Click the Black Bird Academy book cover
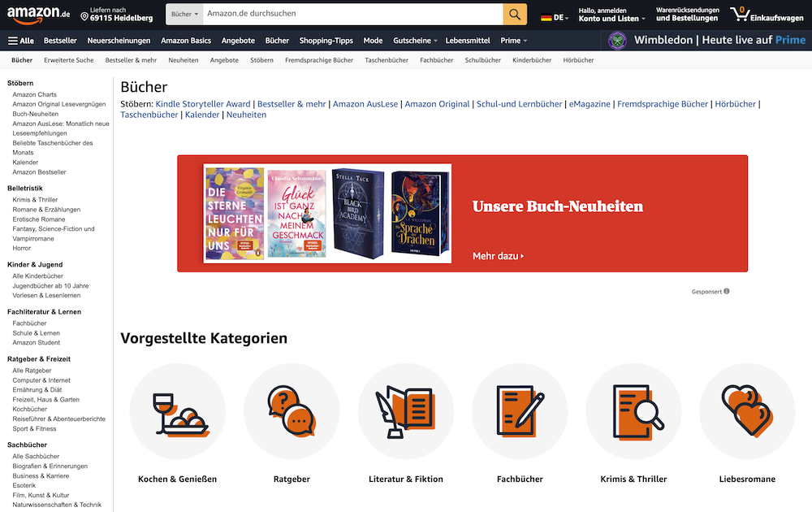 coord(358,213)
